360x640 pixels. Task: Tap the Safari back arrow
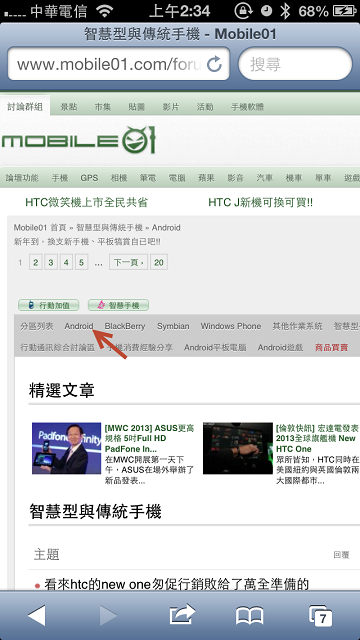(x=37, y=616)
